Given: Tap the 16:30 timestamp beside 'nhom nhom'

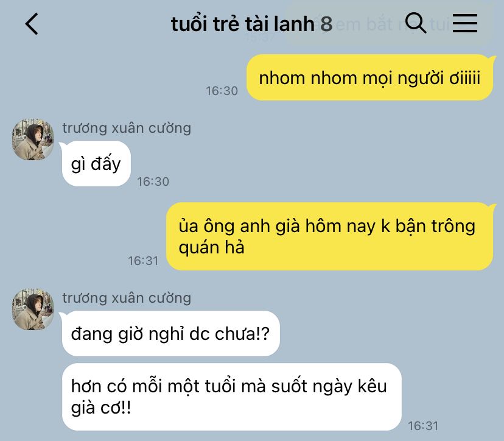Looking at the screenshot, I should coord(222,91).
